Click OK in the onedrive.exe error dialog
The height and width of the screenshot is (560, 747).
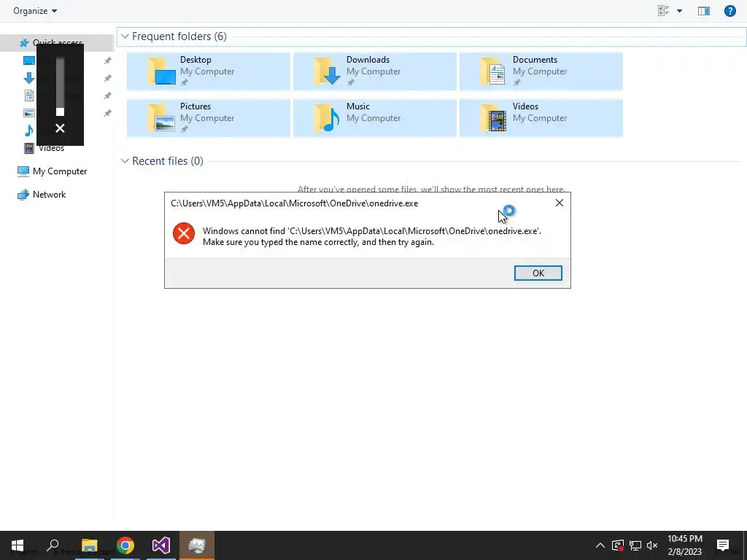click(x=538, y=273)
